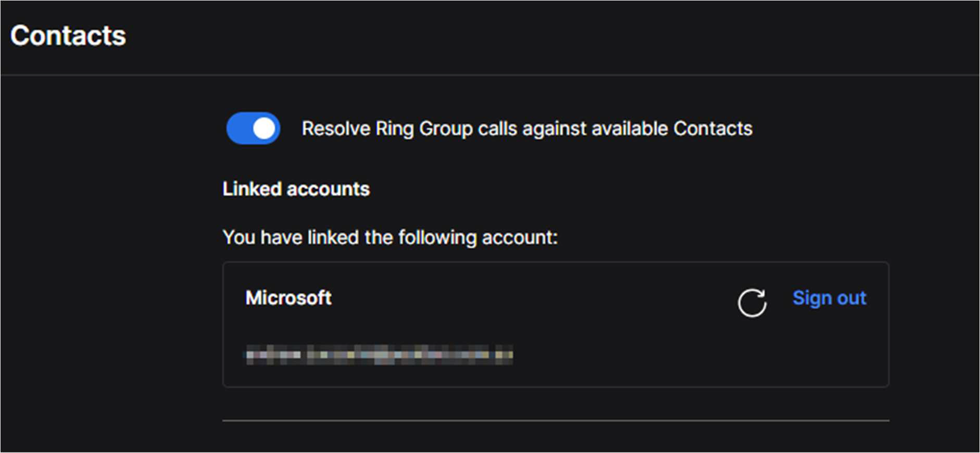Click the Contacts page heading
Screen dimensions: 980x453
click(68, 36)
